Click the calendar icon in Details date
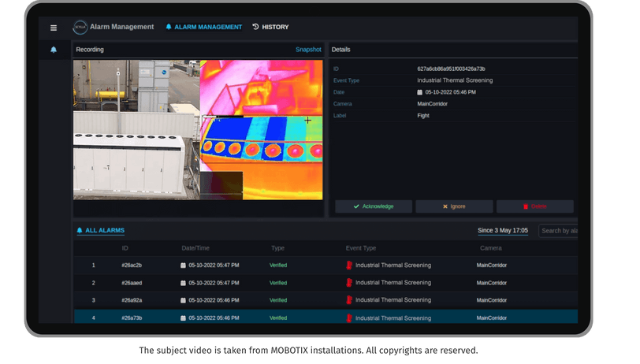 tap(419, 92)
